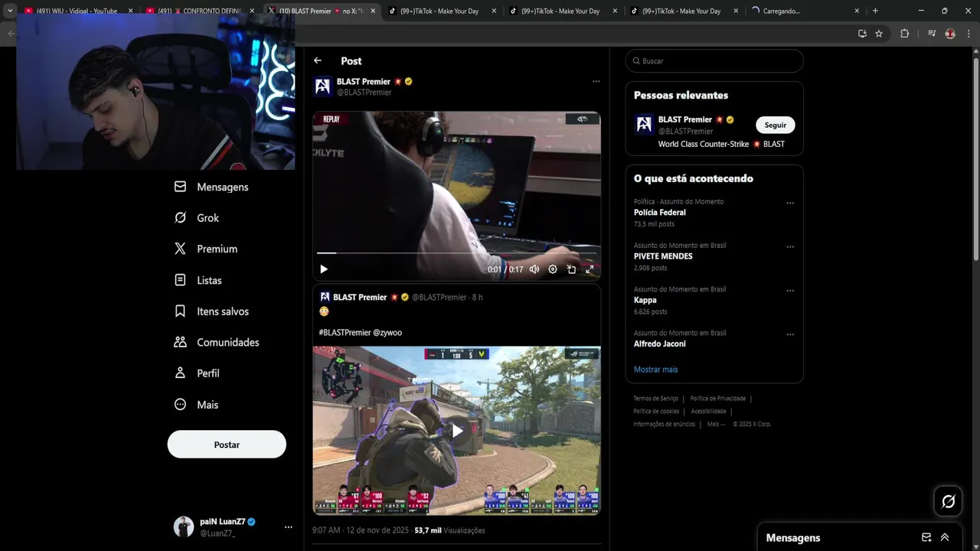This screenshot has height=551, width=980.
Task: Go back using the Post arrow
Action: coord(318,60)
